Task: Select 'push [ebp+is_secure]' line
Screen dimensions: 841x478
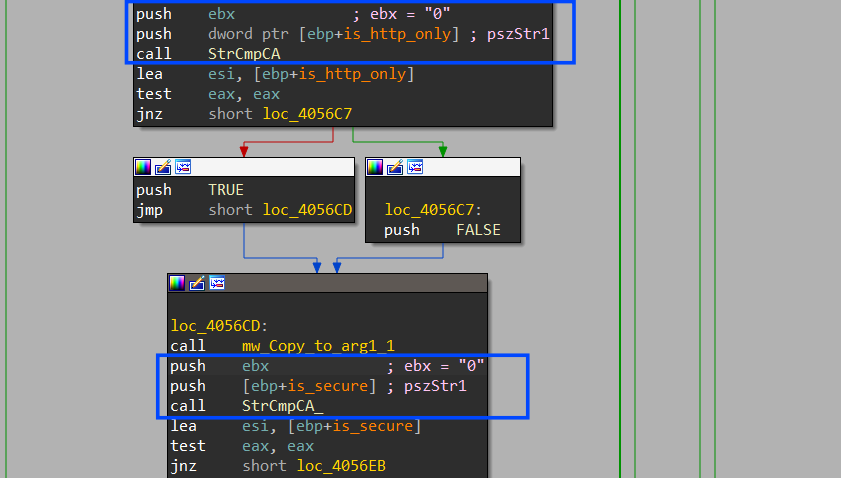Action: (319, 386)
